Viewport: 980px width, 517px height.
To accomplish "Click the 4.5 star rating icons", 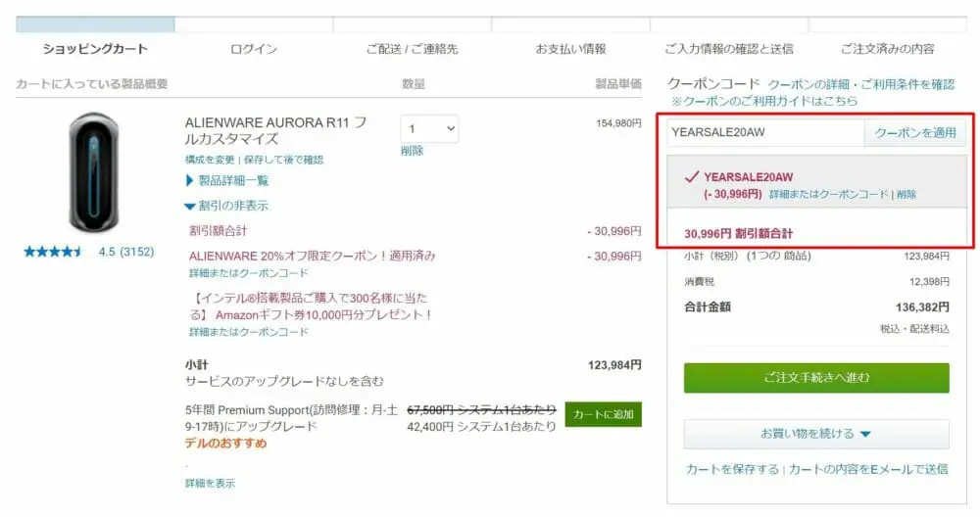I will (x=53, y=252).
